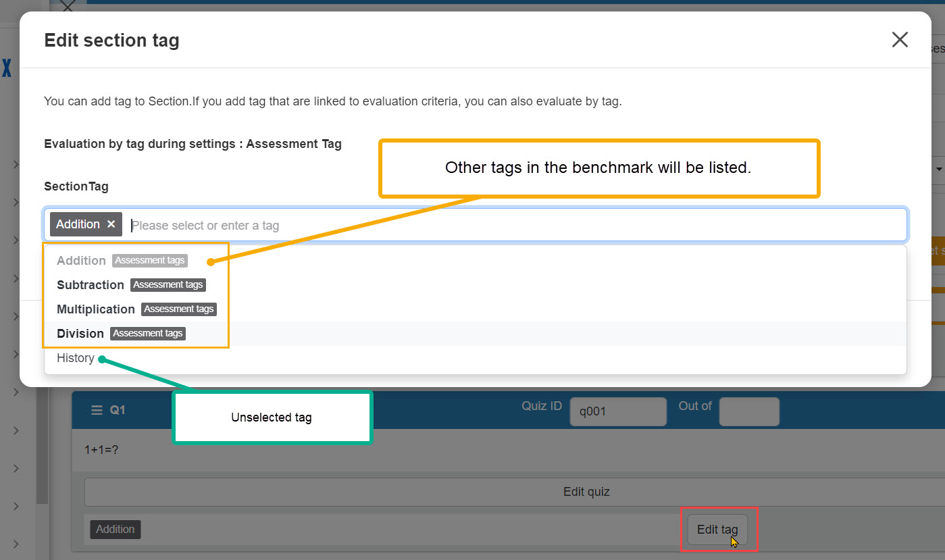The image size is (945, 560).
Task: Click the Addition tag badge under Q1
Action: (116, 530)
